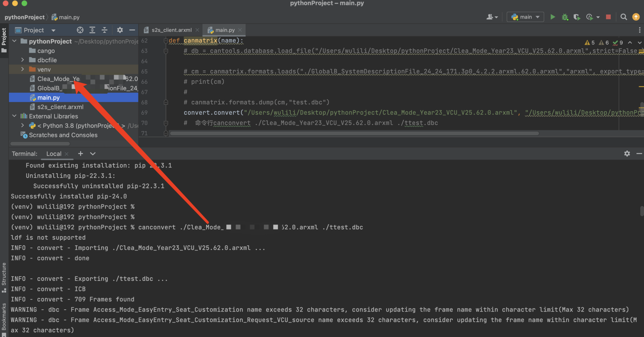Run the main configuration with green play button
The height and width of the screenshot is (337, 644).
[x=552, y=17]
